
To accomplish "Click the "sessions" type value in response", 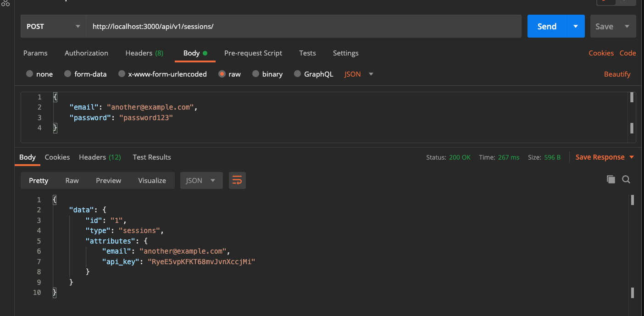I will tap(139, 230).
